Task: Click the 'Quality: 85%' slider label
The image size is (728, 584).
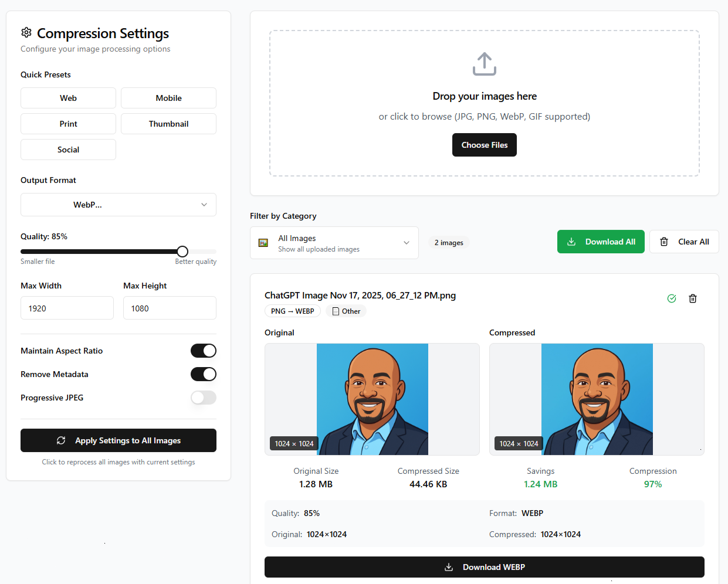Action: tap(44, 236)
